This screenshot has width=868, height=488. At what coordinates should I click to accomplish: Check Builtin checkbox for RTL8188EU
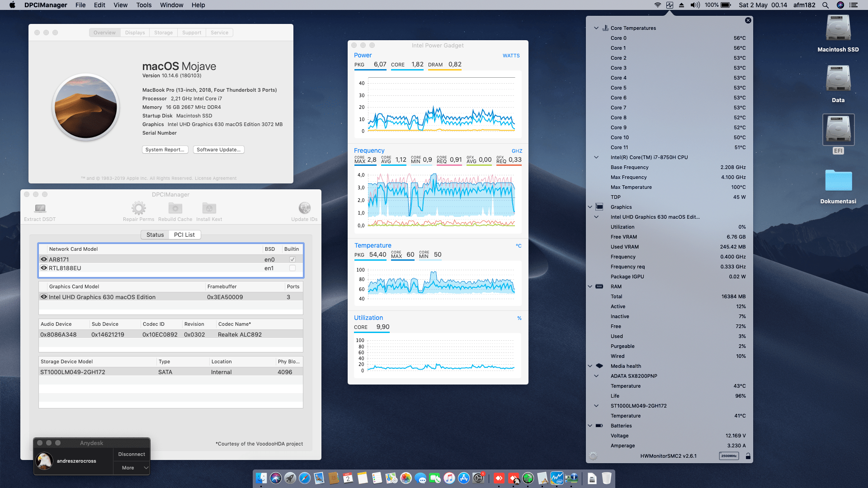[x=292, y=268]
